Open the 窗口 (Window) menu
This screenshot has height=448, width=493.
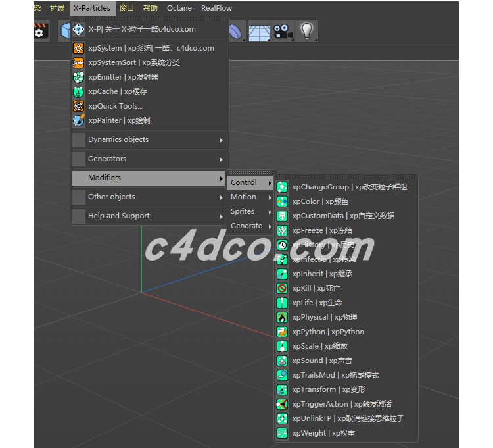point(127,8)
